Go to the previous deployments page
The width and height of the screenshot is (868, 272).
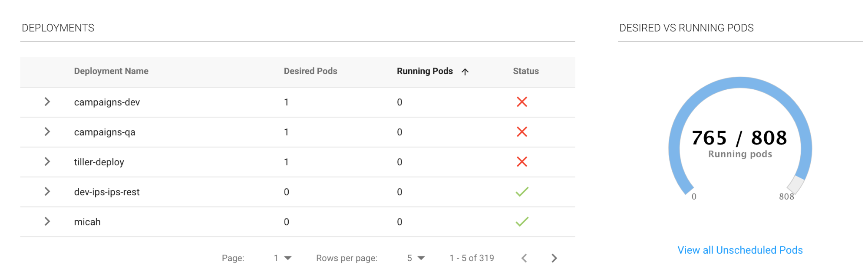pyautogui.click(x=524, y=258)
